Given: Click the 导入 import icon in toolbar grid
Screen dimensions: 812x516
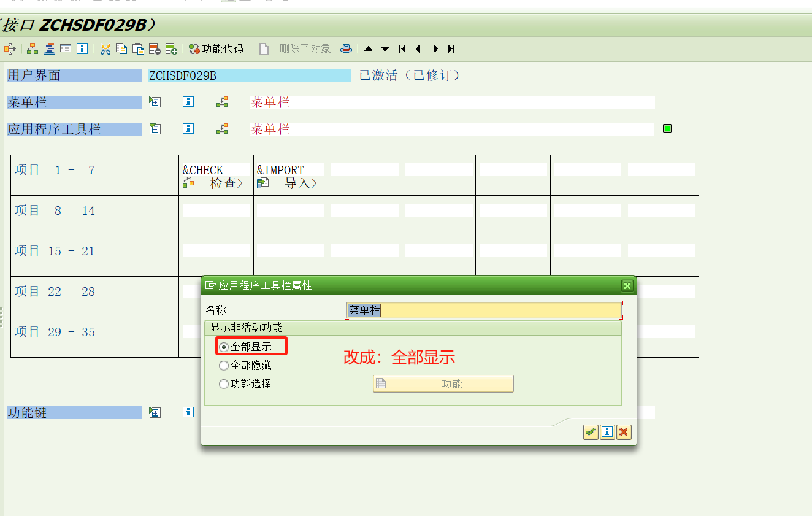Looking at the screenshot, I should (x=263, y=183).
